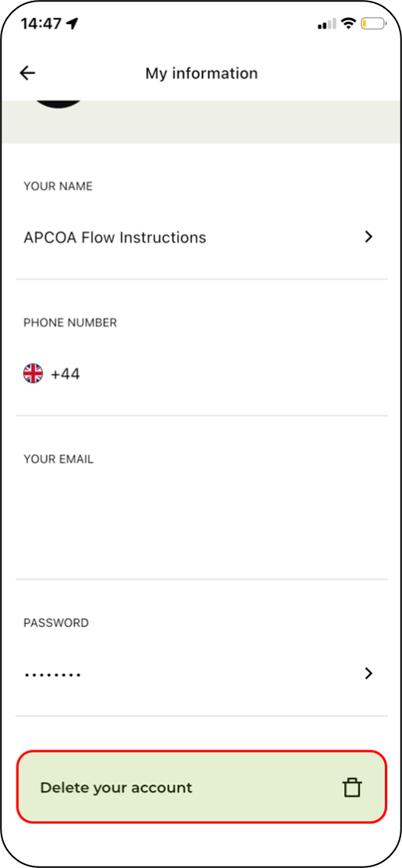Click the trash can icon
The height and width of the screenshot is (868, 402).
point(351,787)
